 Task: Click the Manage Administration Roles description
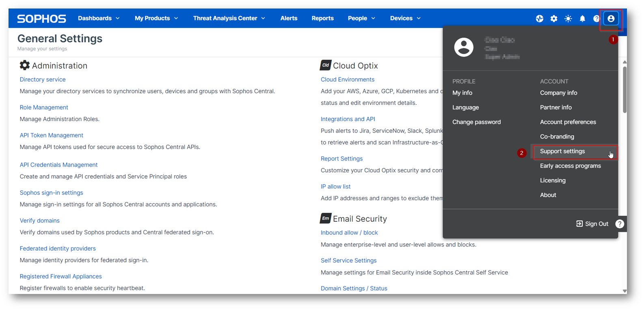pyautogui.click(x=60, y=119)
